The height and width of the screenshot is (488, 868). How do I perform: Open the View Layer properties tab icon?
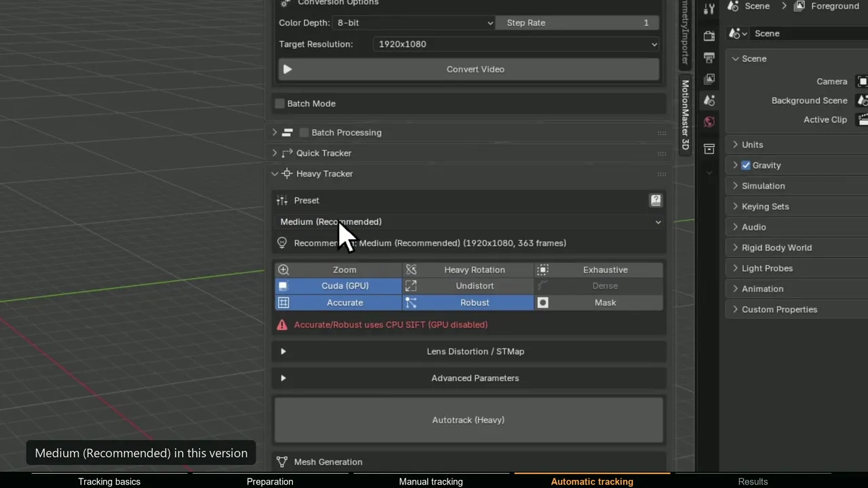[709, 79]
